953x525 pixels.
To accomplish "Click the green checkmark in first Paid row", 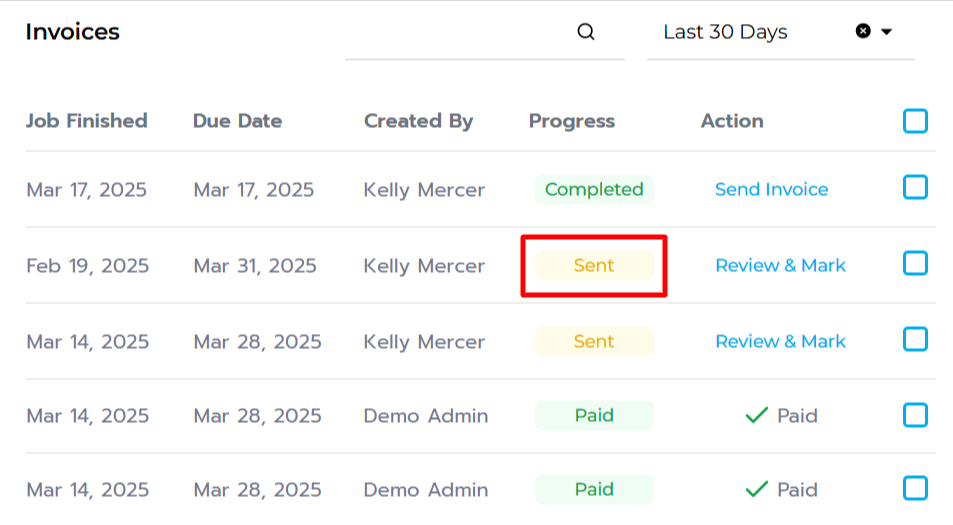I will [757, 415].
